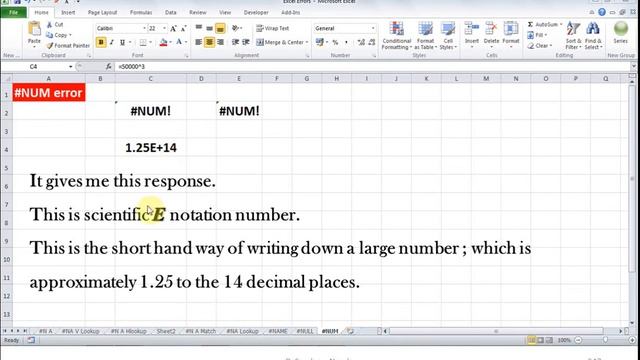The width and height of the screenshot is (640, 360).
Task: Click the Insert Function fx icon
Action: [109, 67]
